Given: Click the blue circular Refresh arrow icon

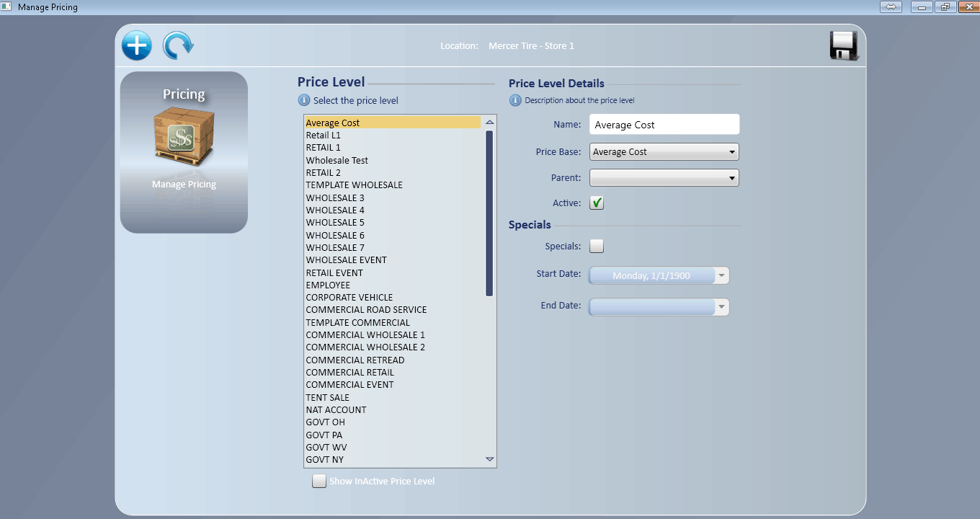Looking at the screenshot, I should pyautogui.click(x=178, y=45).
